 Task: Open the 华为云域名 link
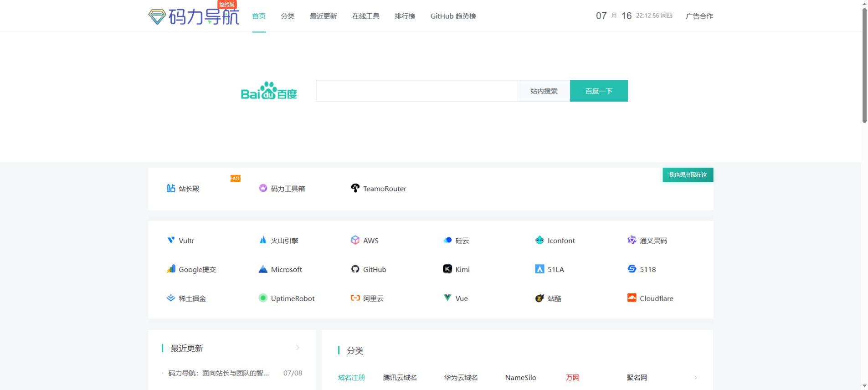(x=461, y=378)
